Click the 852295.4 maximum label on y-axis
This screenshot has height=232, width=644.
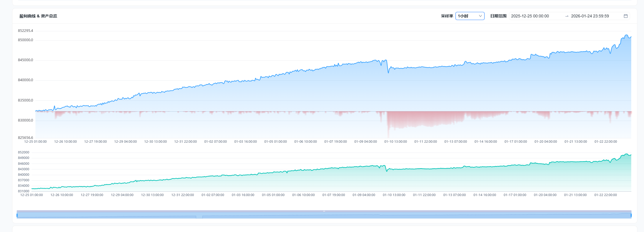(x=26, y=31)
